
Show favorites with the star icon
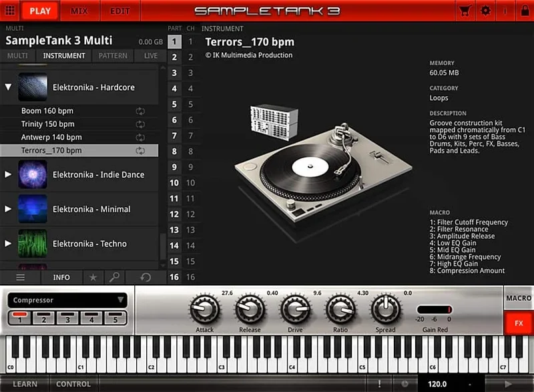pos(93,278)
